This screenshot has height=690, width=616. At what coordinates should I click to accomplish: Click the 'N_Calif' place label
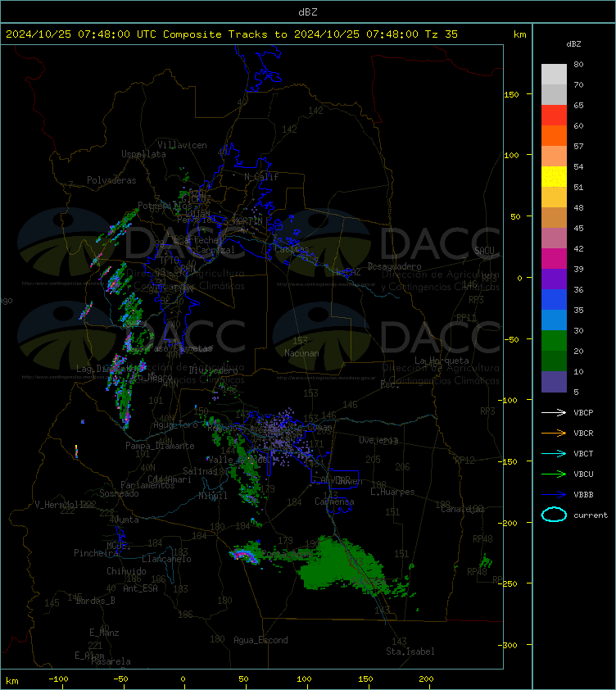[261, 177]
